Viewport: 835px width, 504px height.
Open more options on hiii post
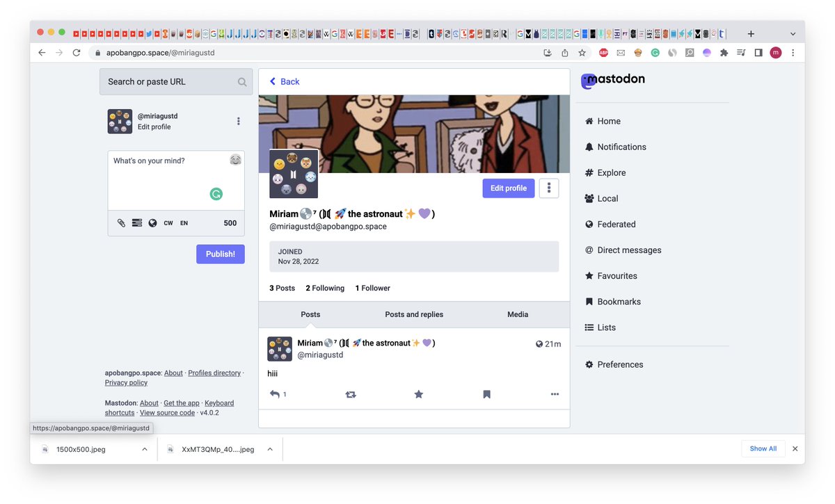click(x=555, y=394)
